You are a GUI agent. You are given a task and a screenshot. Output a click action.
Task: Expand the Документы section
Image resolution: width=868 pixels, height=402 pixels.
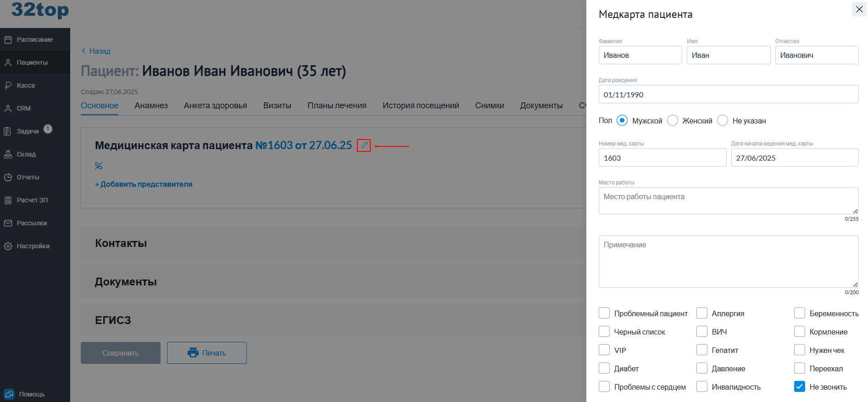(334, 281)
